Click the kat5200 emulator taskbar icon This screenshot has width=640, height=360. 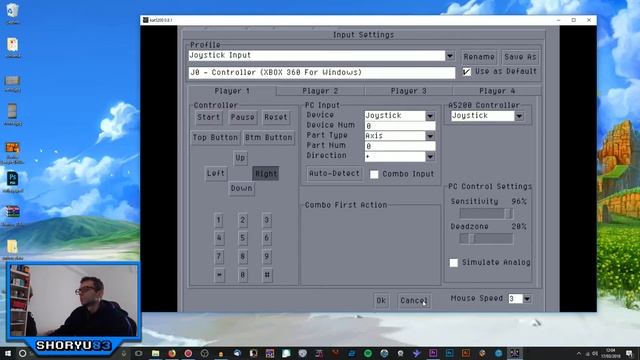pyautogui.click(x=514, y=353)
